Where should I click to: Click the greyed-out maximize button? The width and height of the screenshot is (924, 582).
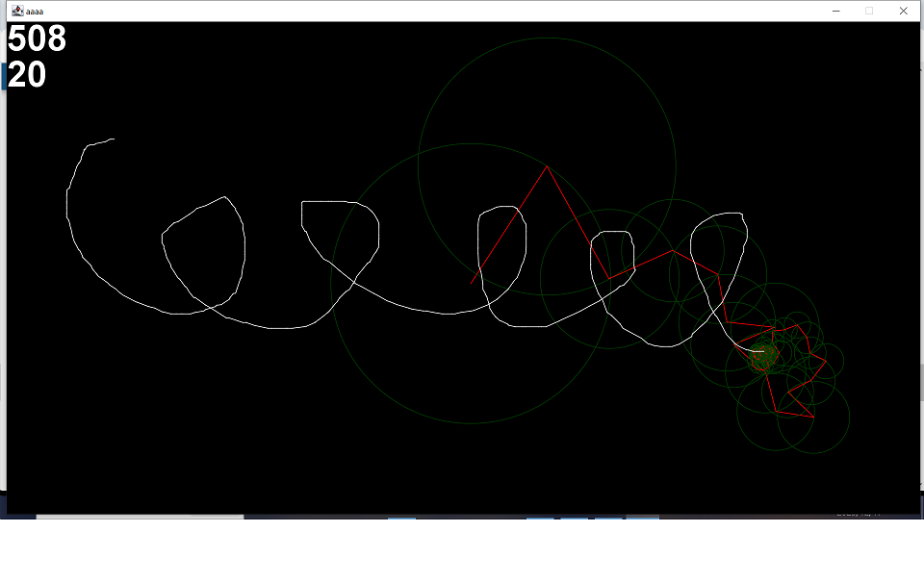coord(868,11)
